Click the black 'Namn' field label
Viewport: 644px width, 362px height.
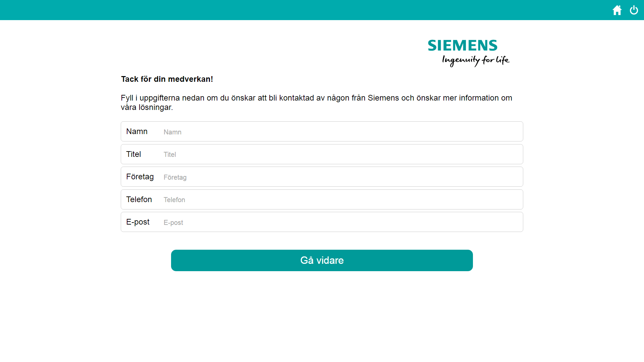137,131
